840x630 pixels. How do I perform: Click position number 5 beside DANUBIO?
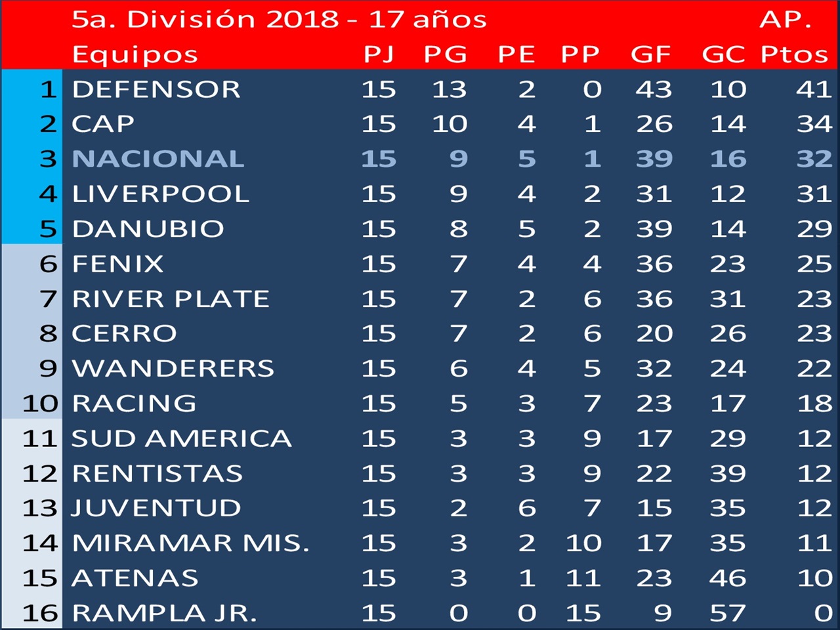[x=49, y=229]
